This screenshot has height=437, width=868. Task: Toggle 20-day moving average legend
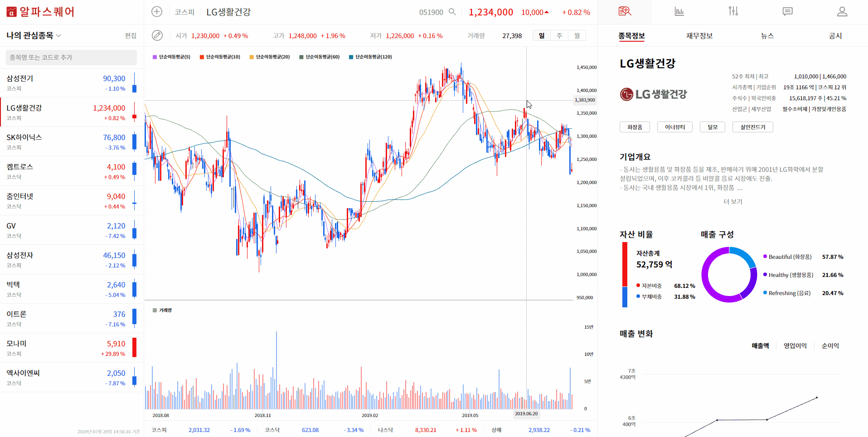click(270, 57)
